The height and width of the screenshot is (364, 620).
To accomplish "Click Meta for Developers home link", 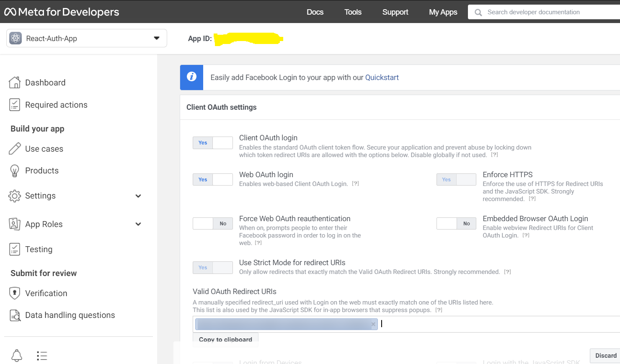I will (x=62, y=12).
